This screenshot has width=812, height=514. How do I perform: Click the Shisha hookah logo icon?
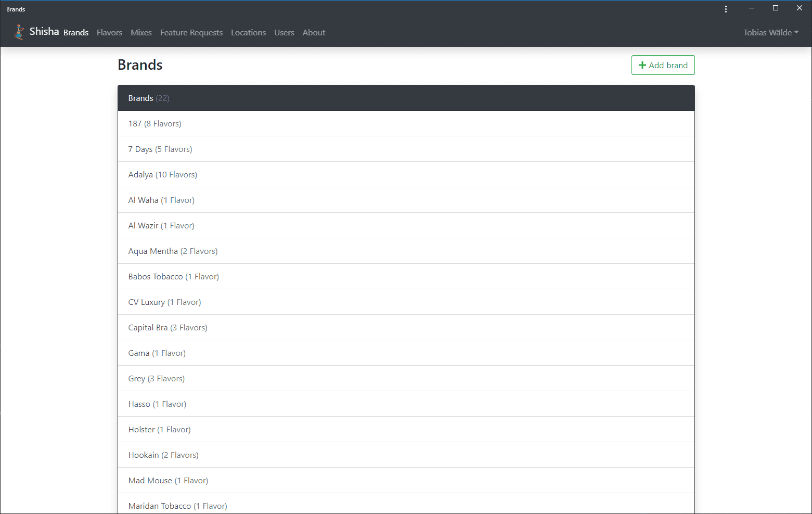tap(19, 32)
